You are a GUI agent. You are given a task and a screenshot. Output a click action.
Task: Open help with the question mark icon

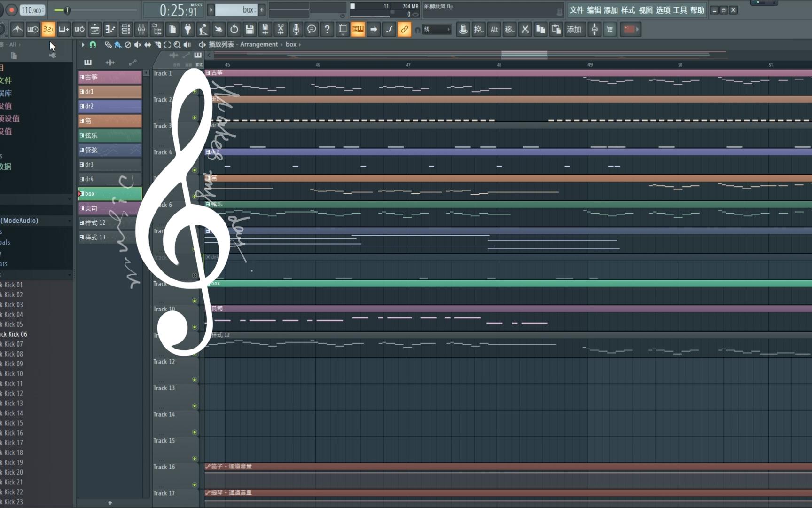coord(327,30)
